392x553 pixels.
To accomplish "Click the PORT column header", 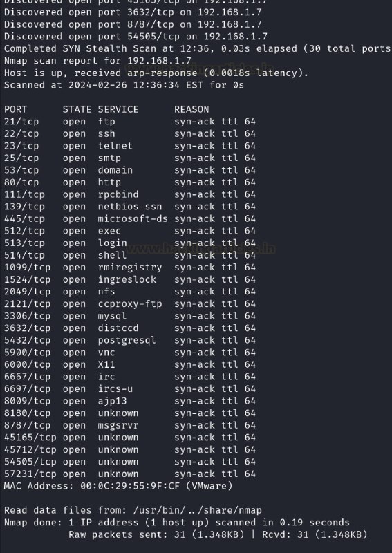I will (x=15, y=109).
